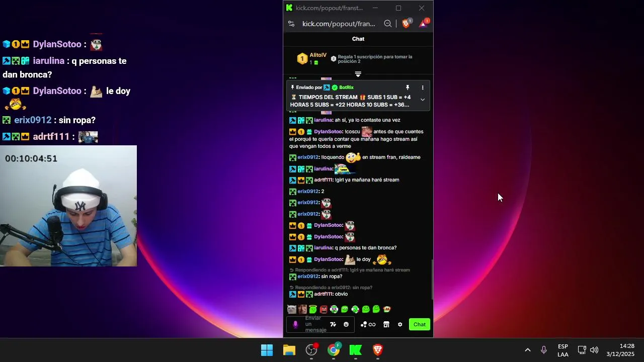The image size is (644, 362).
Task: Select the last mushroom emote in quick row
Action: (387, 309)
